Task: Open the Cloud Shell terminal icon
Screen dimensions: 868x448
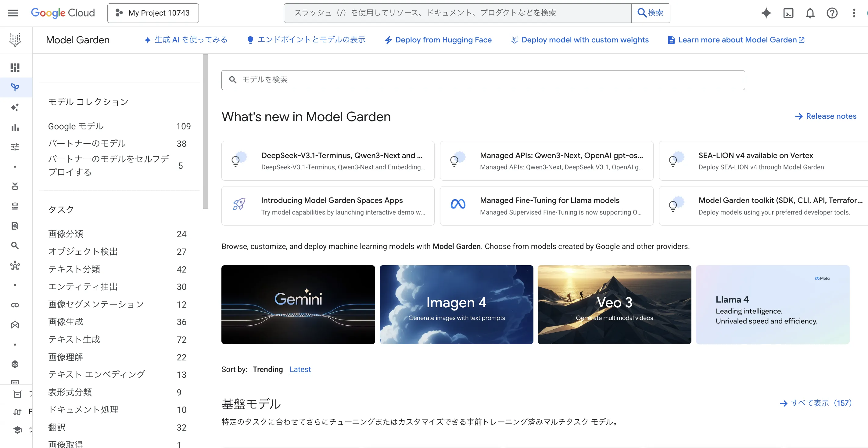Action: click(788, 13)
